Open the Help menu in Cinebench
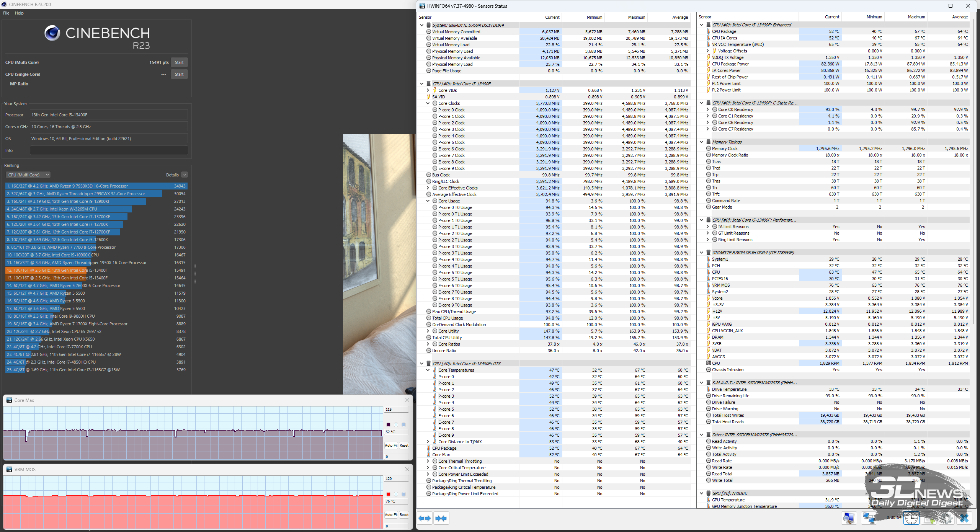 [x=19, y=13]
